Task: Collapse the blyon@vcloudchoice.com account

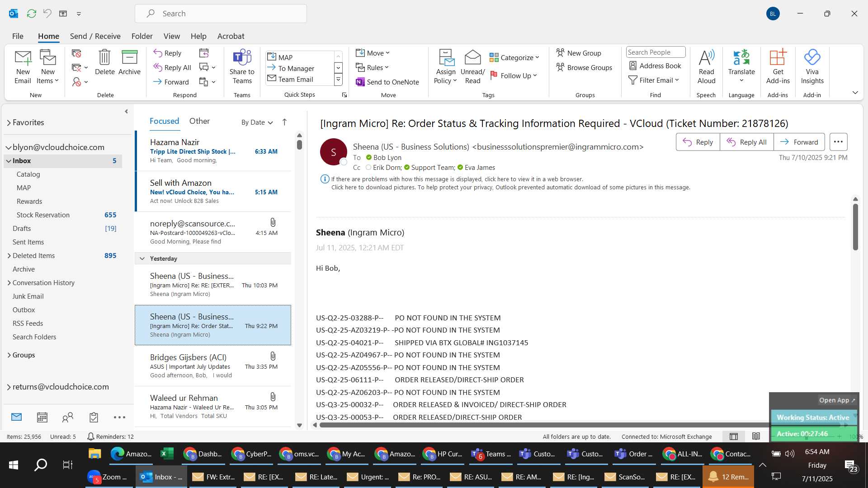Action: point(8,147)
